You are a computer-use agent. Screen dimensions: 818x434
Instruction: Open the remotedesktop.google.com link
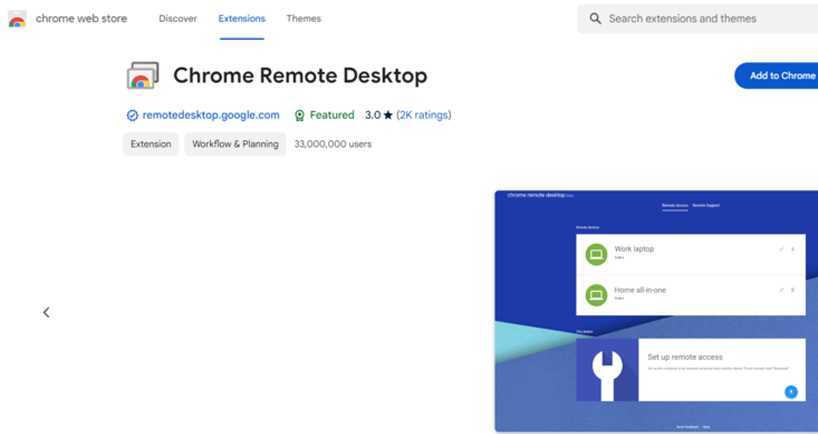click(211, 115)
